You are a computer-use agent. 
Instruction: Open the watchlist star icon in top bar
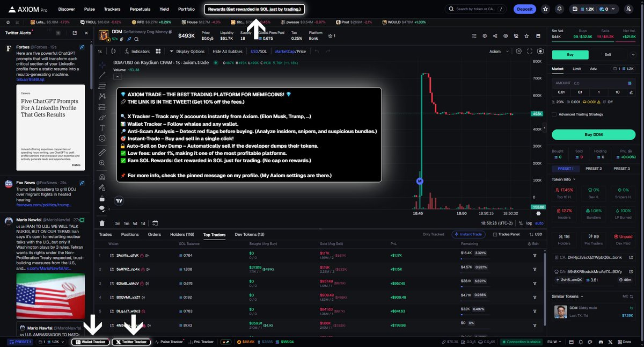point(545,9)
